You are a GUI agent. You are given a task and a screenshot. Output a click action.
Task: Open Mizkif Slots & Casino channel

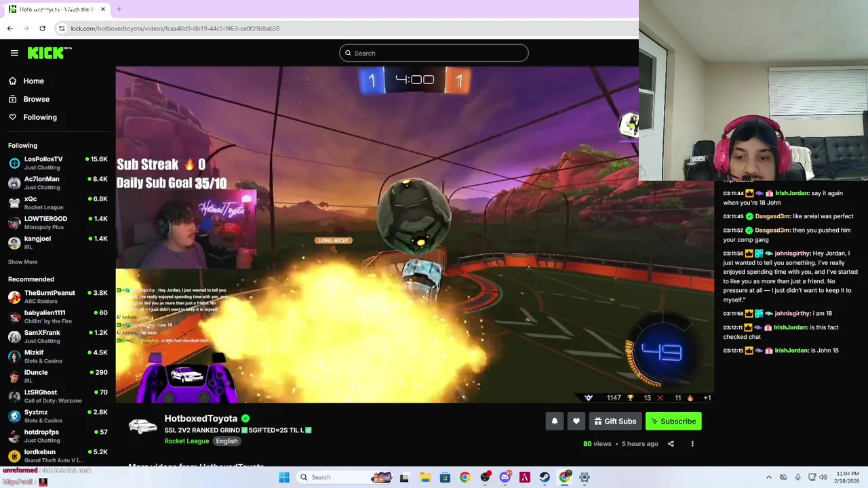coord(58,357)
